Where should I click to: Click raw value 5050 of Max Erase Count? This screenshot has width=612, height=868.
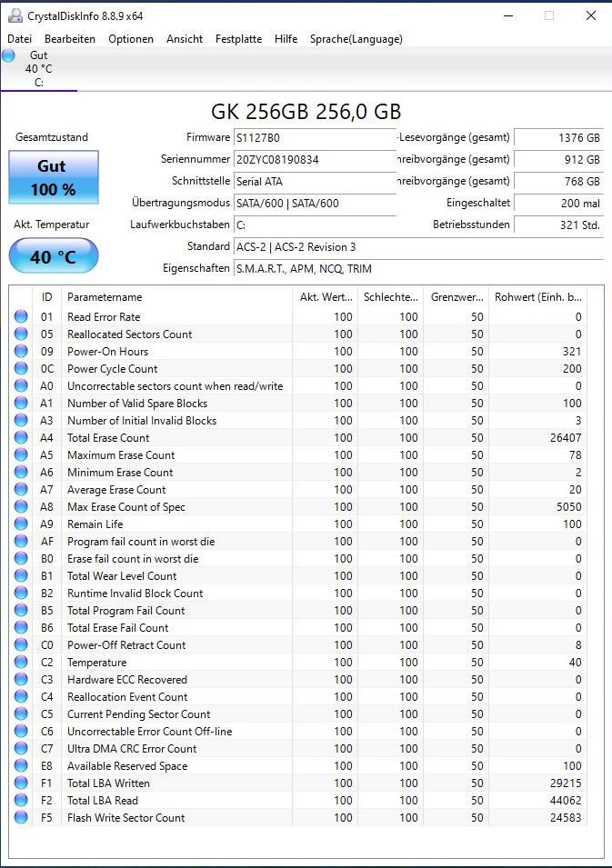pos(568,506)
